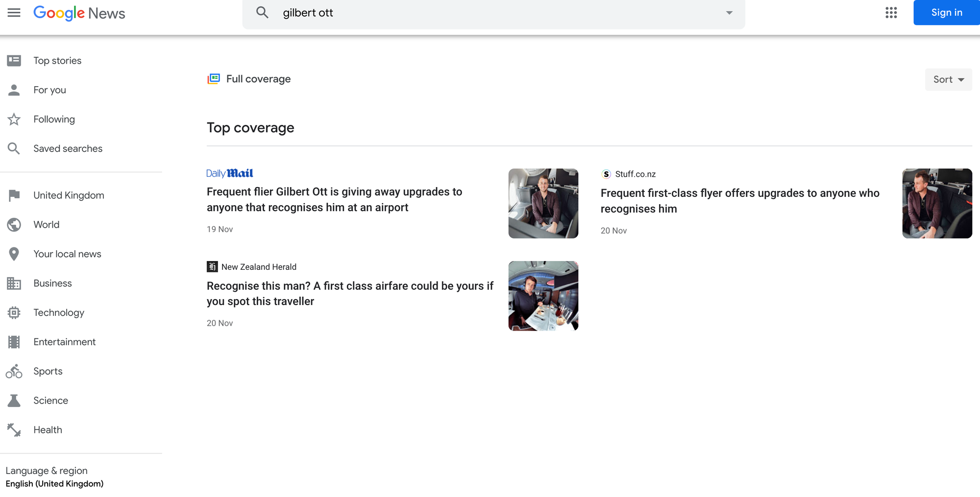
Task: Click the New Zealand Herald icon
Action: (212, 266)
